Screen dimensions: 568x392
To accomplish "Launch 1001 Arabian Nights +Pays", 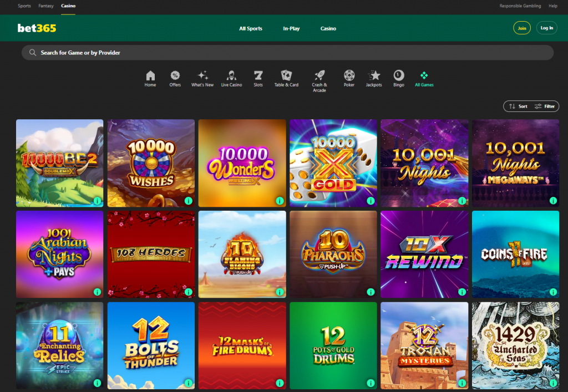I will pos(59,254).
